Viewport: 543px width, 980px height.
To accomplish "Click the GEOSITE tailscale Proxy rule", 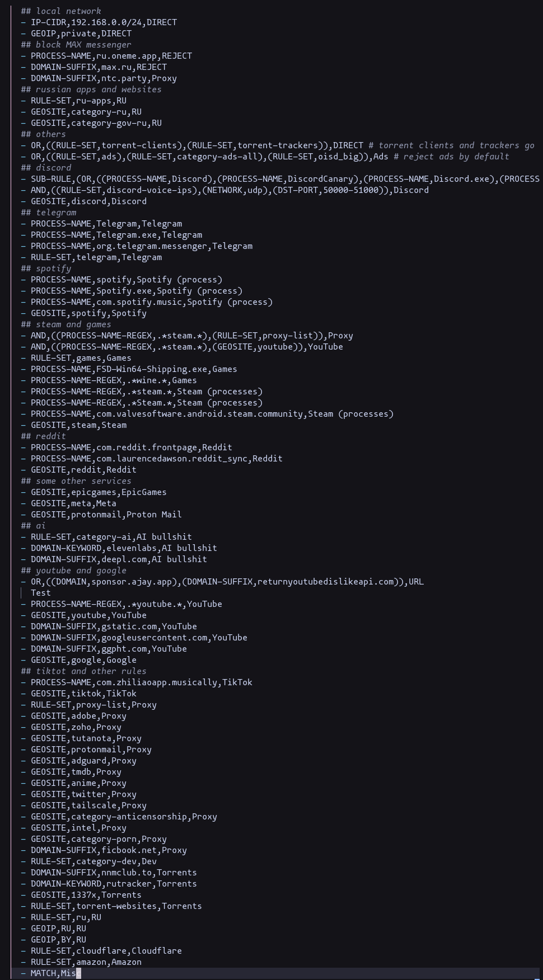I will [x=88, y=805].
